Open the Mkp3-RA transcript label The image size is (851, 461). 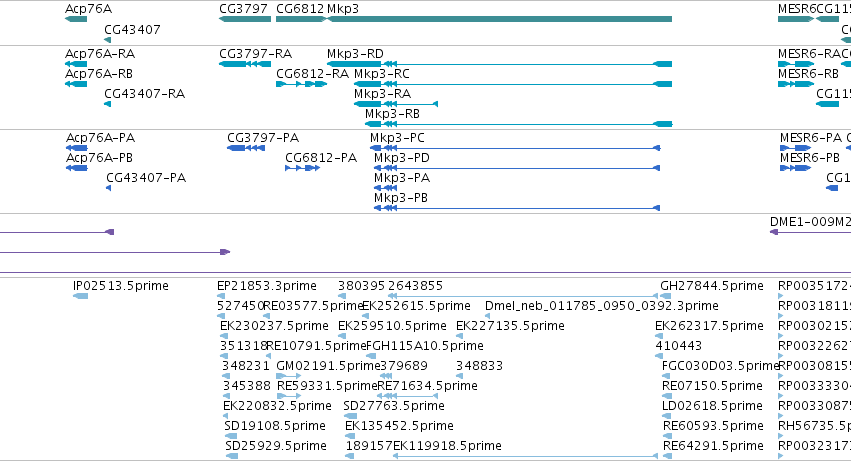pyautogui.click(x=382, y=93)
